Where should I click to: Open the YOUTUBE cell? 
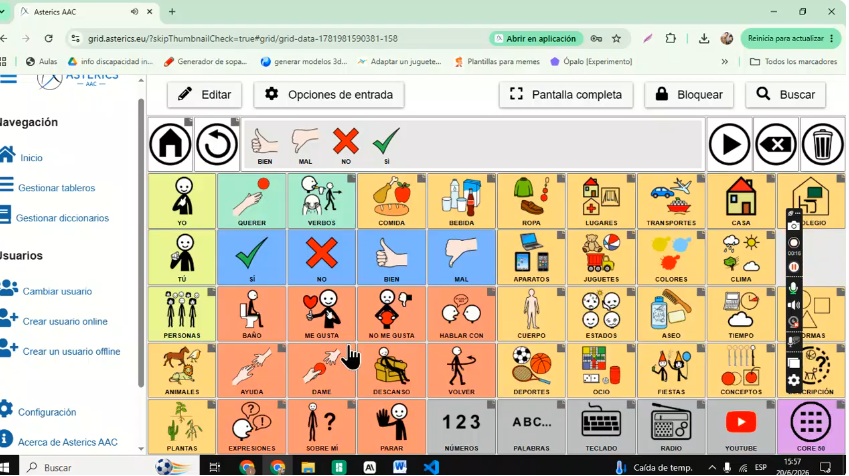(741, 426)
